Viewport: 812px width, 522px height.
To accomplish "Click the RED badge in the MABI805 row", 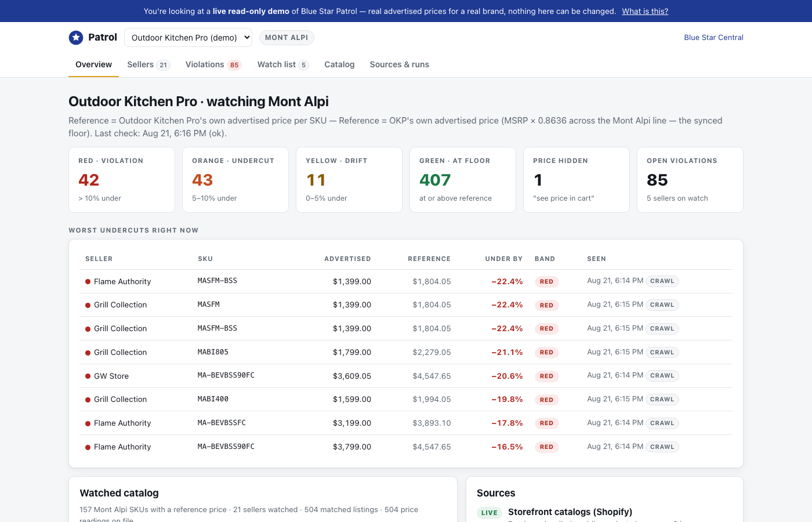I will click(x=546, y=352).
